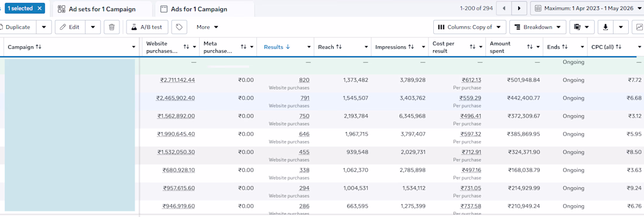Select amount spent ₹168,038.79
The width and height of the screenshot is (644, 217).
tap(524, 170)
